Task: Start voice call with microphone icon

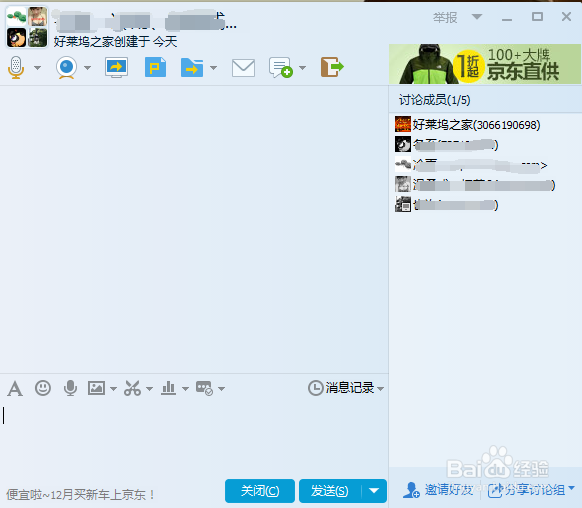Action: click(16, 67)
